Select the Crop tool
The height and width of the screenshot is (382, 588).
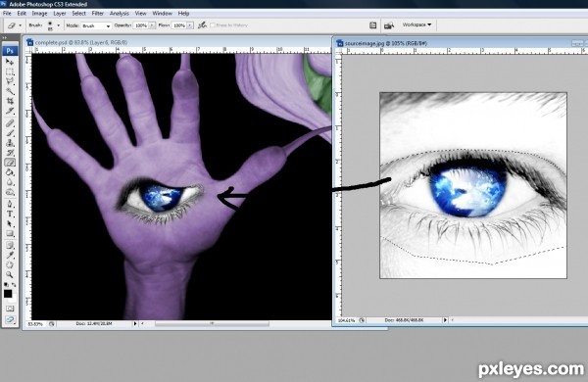pos(10,101)
